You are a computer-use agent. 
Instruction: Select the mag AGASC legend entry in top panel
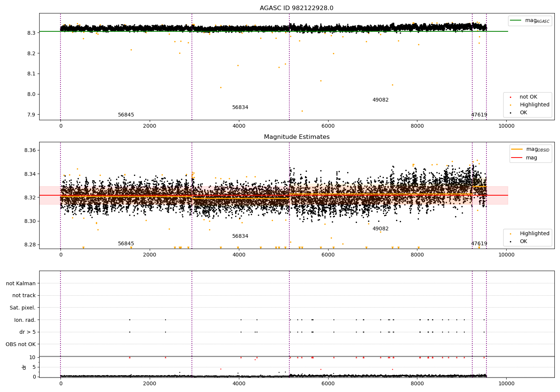click(530, 21)
